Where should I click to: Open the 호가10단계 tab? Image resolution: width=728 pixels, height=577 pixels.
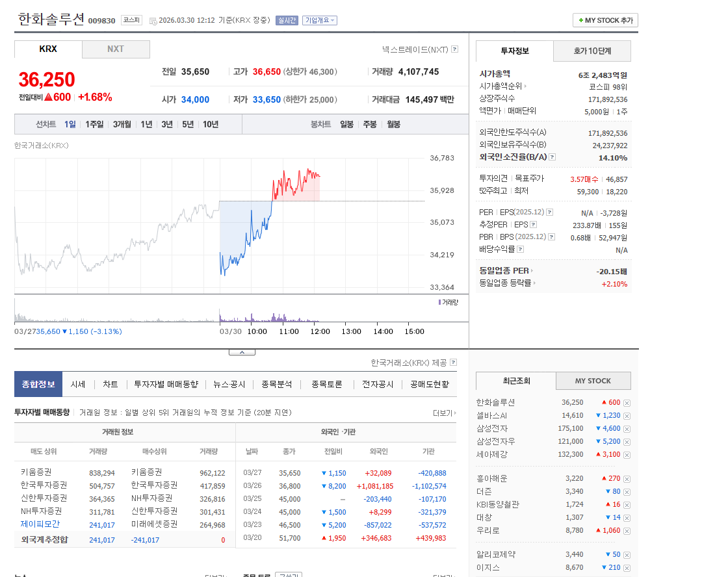point(592,51)
